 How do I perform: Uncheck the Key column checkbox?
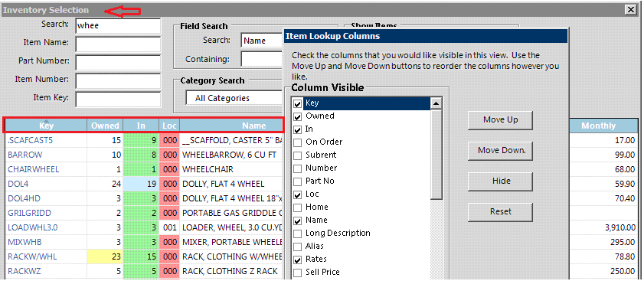click(298, 103)
